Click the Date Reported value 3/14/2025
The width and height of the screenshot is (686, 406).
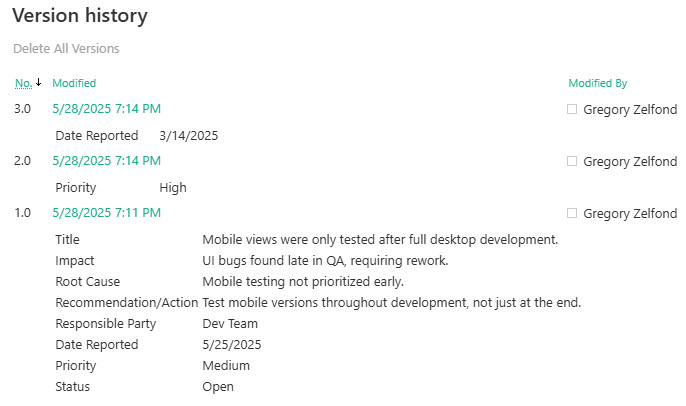click(189, 136)
